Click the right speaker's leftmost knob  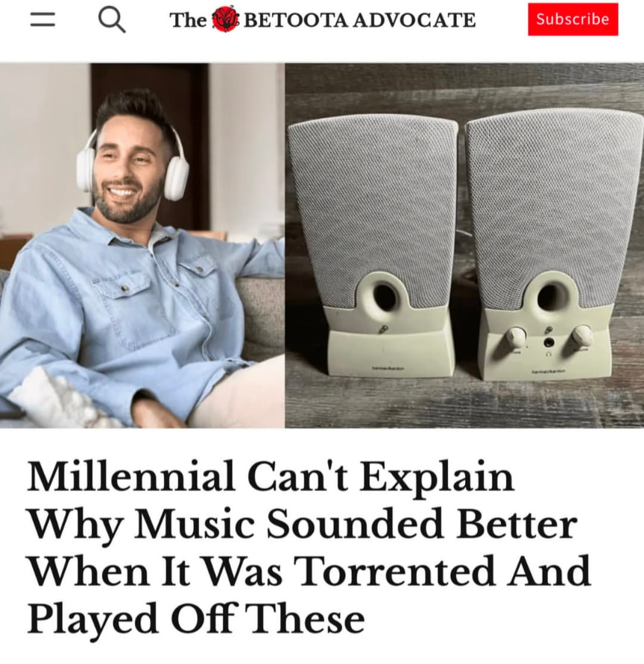[x=516, y=335]
